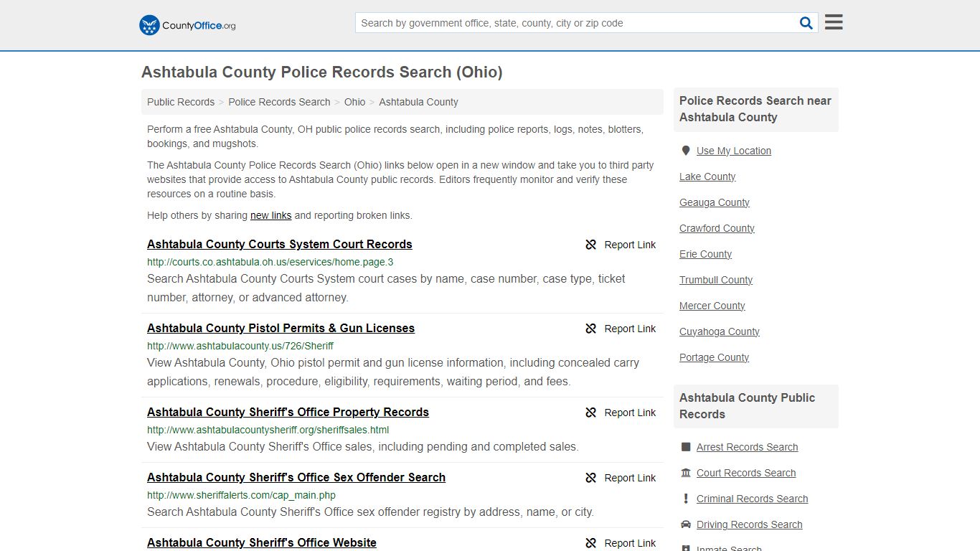Viewport: 980px width, 551px height.
Task: Open Ohio breadcrumb
Action: [354, 102]
